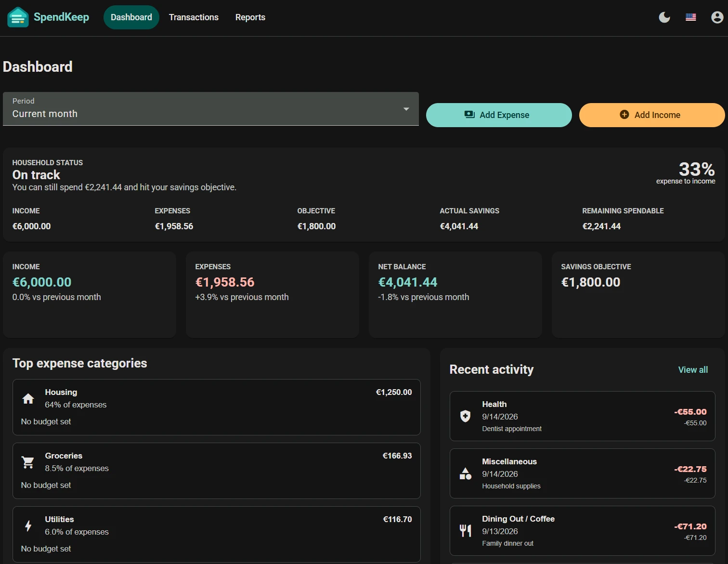This screenshot has height=564, width=728.
Task: Click the Household supplies description
Action: (511, 486)
